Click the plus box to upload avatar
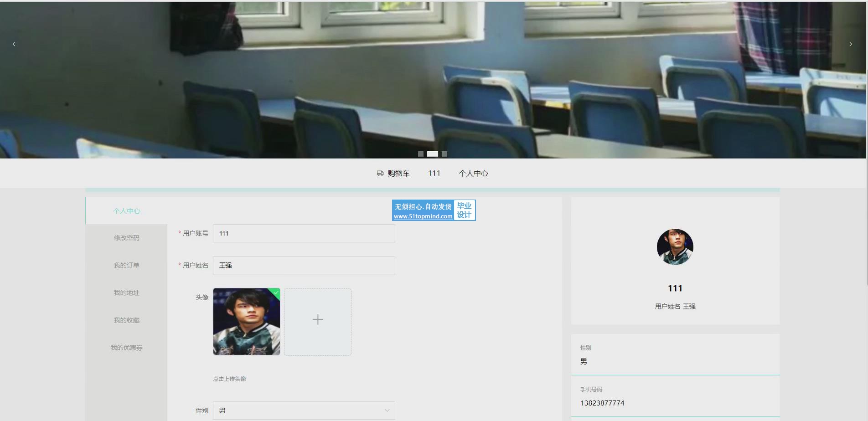The height and width of the screenshot is (421, 868). [318, 322]
